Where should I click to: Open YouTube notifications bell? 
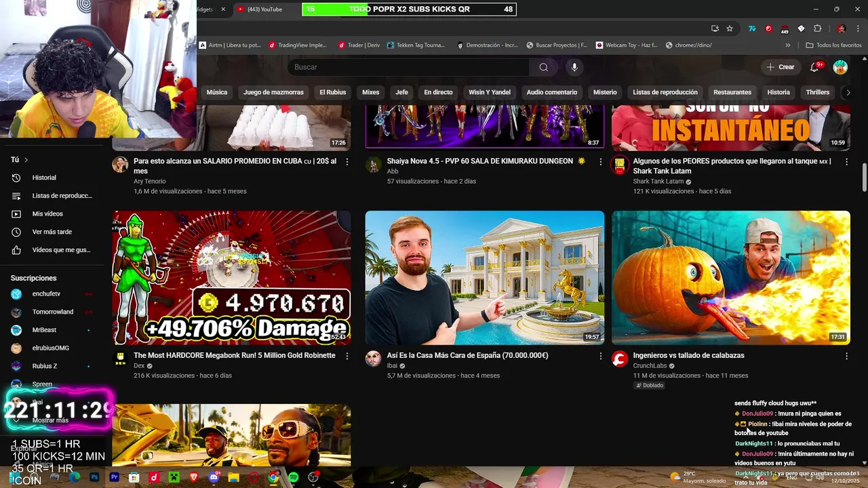click(815, 67)
